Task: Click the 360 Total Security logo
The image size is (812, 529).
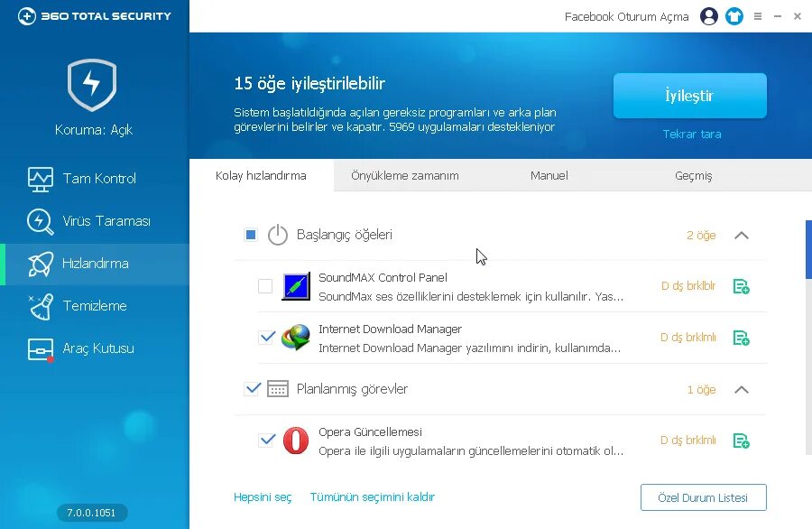Action: point(94,16)
